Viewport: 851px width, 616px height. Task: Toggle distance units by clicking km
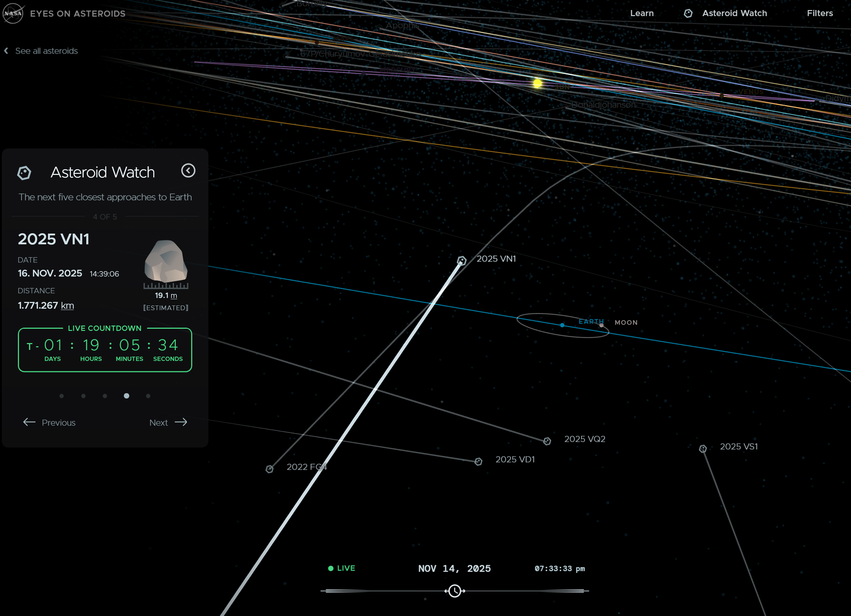(67, 305)
